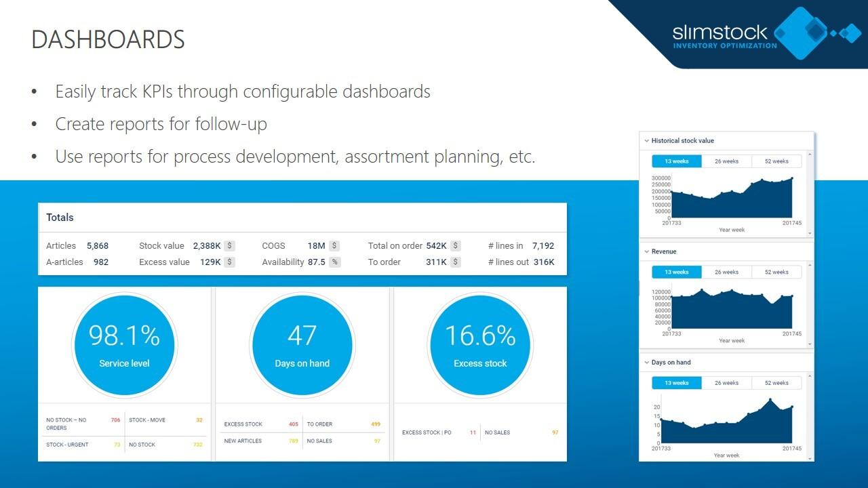Select 13 weeks in Revenue chart
The height and width of the screenshot is (488, 868).
click(677, 272)
